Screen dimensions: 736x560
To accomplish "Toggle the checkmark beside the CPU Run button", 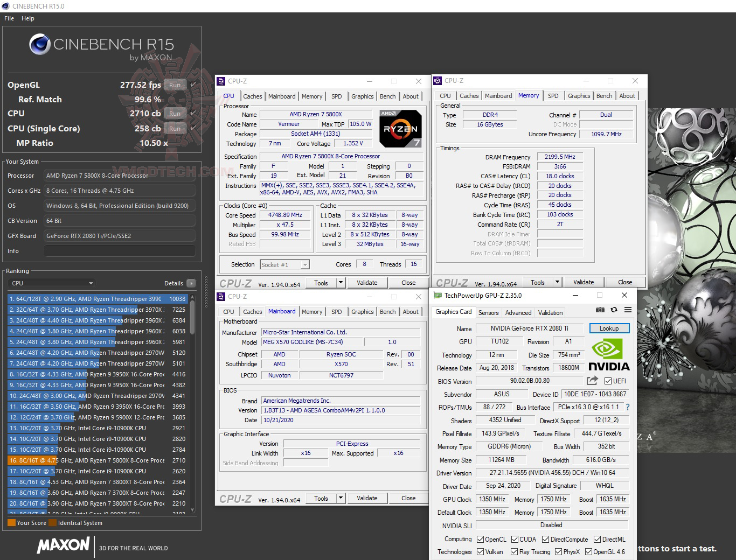I will pyautogui.click(x=193, y=113).
